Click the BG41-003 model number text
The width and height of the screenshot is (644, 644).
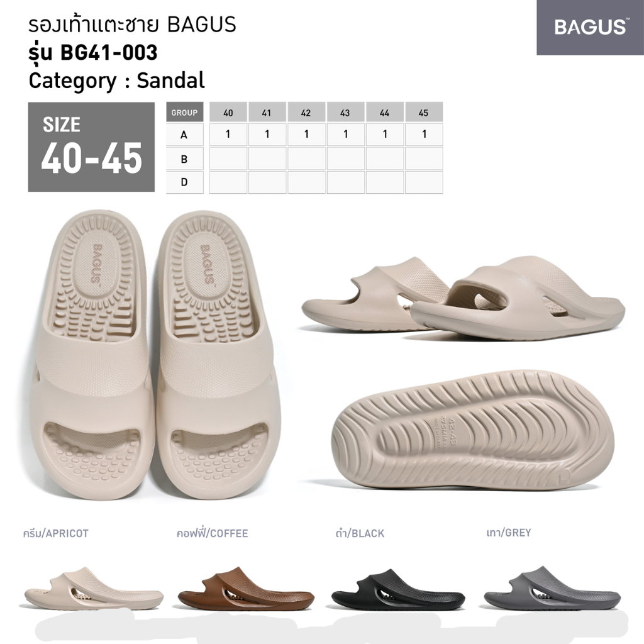[109, 53]
